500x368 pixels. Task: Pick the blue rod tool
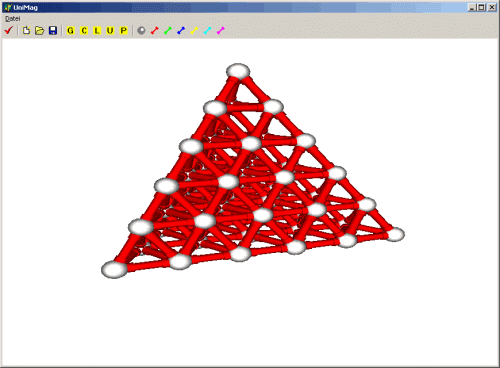coord(181,30)
